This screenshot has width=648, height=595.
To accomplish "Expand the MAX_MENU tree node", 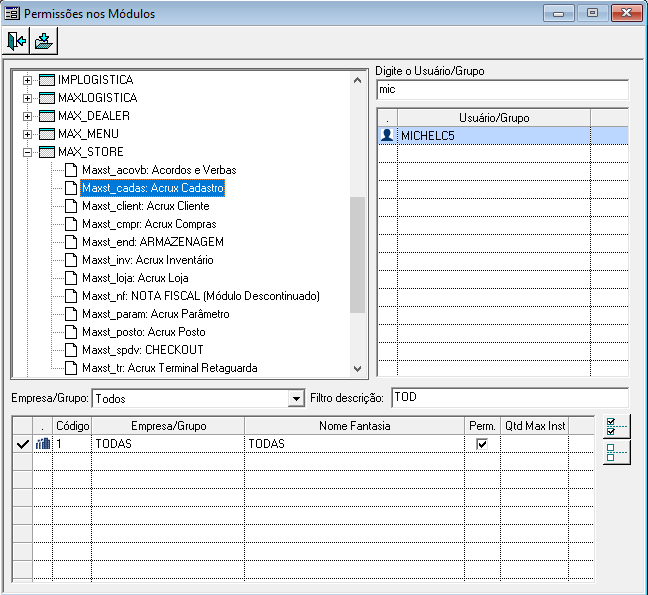I will [27, 134].
